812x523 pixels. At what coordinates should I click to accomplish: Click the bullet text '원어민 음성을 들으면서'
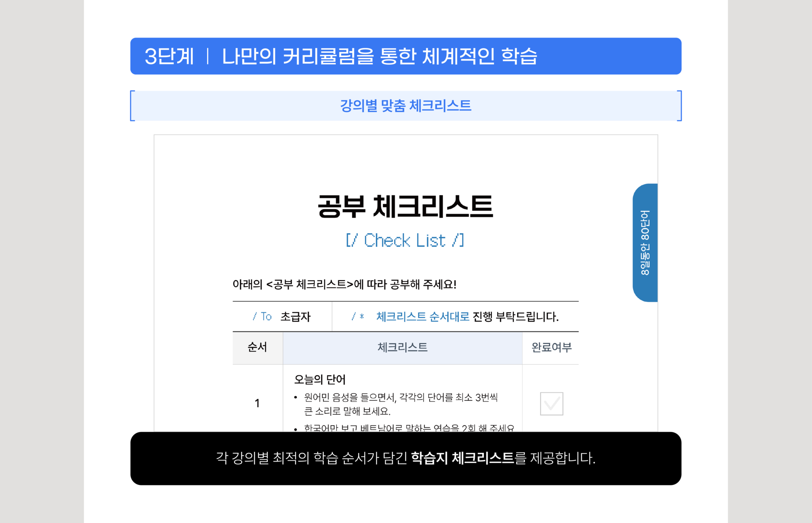tap(350, 397)
